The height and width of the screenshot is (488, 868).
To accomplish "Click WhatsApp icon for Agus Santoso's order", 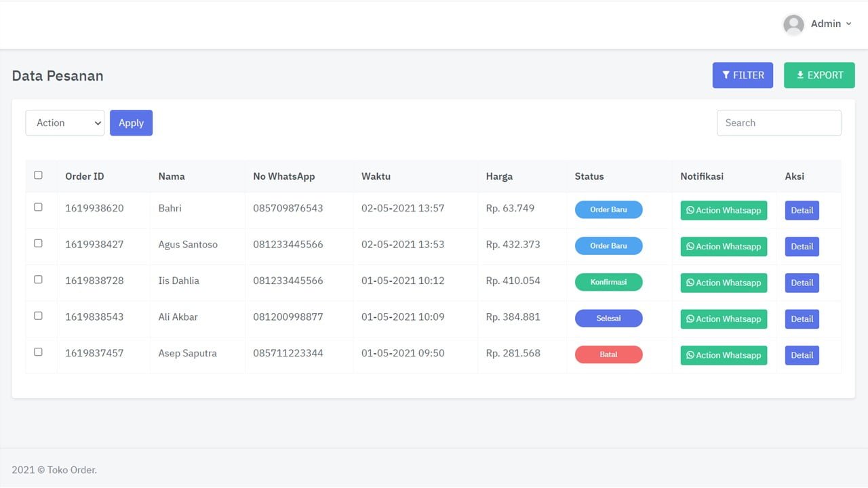I will click(x=690, y=247).
